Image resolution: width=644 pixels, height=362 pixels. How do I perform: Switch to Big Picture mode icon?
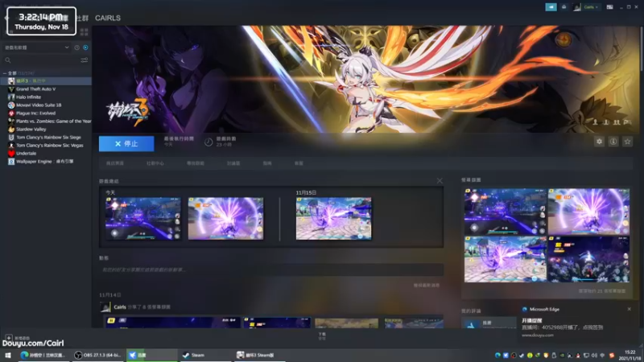(x=610, y=7)
